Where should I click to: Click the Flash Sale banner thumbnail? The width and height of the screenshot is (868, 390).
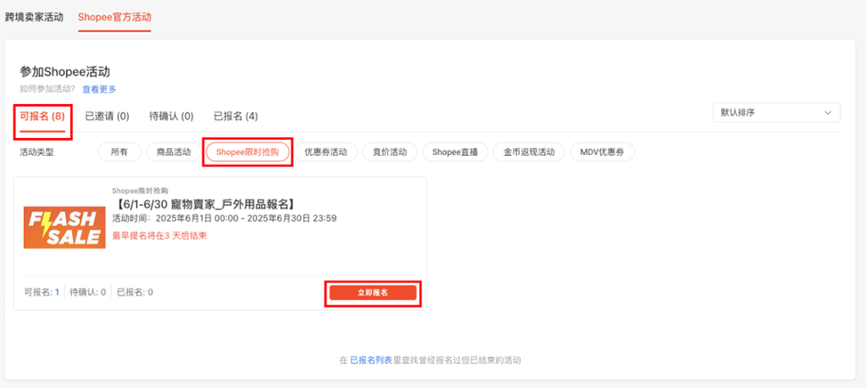pos(65,228)
